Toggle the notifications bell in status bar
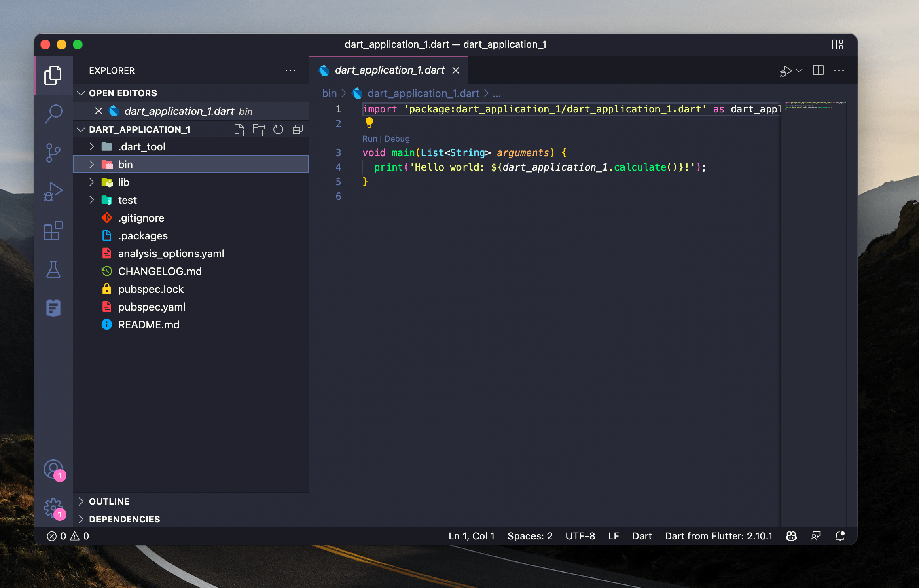The image size is (919, 588). pos(840,536)
